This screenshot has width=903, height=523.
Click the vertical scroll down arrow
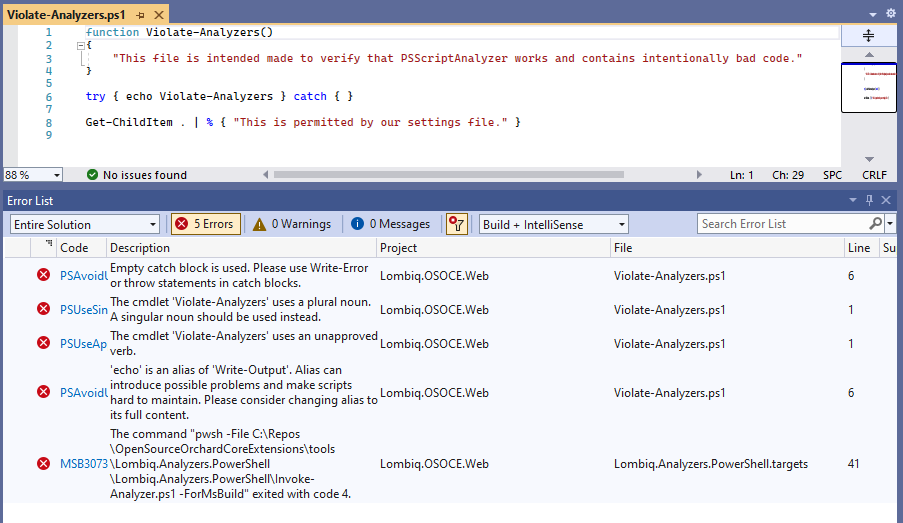pyautogui.click(x=869, y=159)
